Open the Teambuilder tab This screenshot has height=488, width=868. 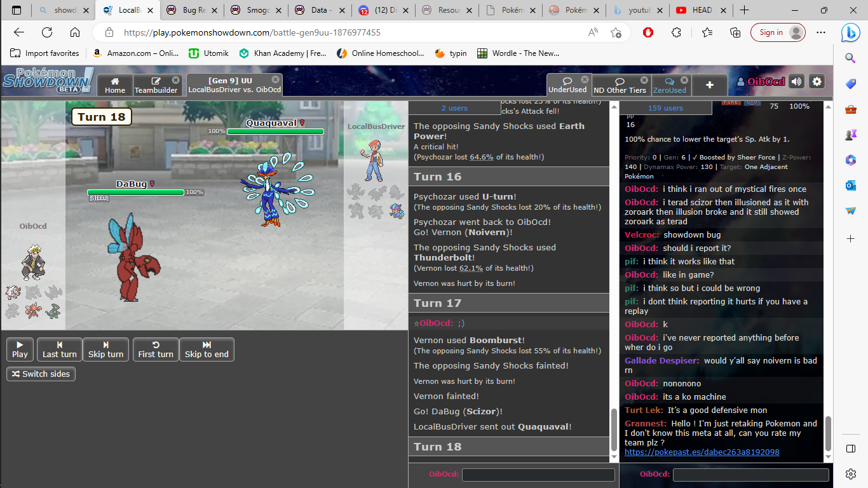point(156,85)
